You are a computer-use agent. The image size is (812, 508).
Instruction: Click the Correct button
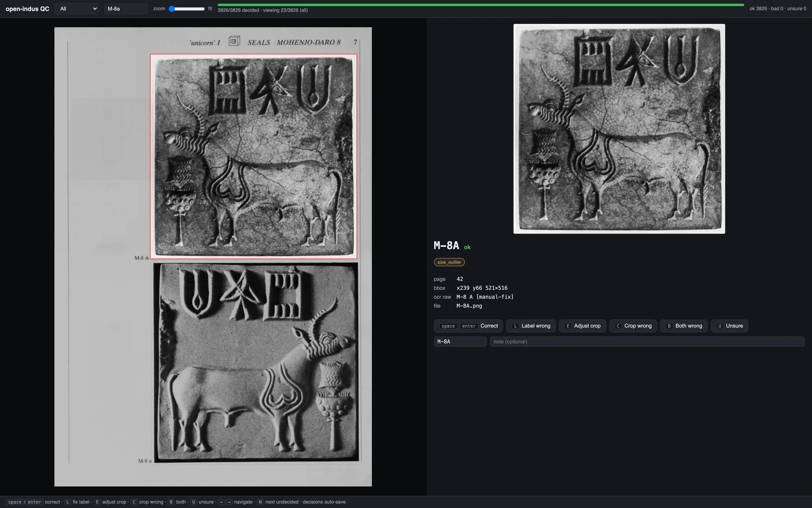pos(469,326)
